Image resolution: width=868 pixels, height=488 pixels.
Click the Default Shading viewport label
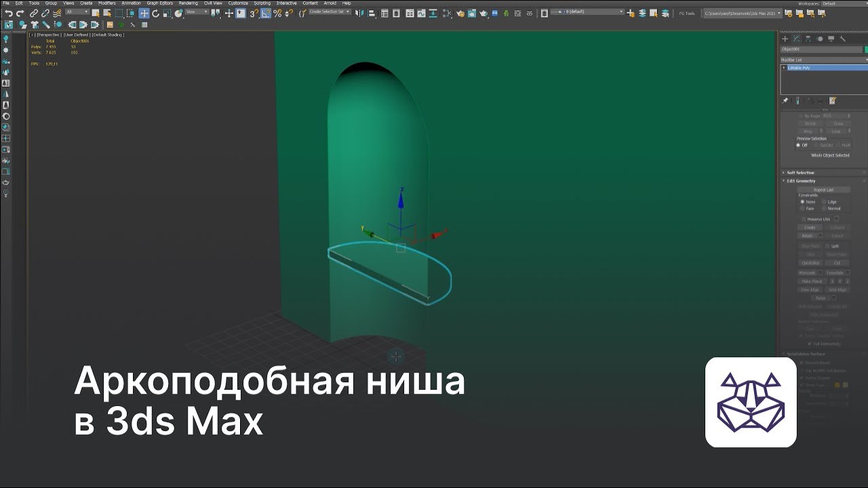(108, 35)
